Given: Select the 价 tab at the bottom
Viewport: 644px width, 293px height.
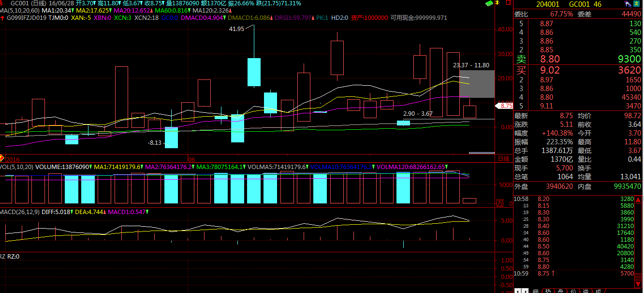Looking at the screenshot, I should [x=573, y=291].
